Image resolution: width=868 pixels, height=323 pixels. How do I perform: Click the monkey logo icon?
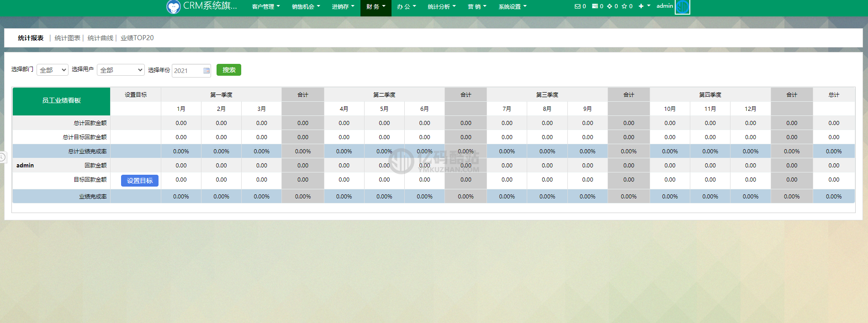tap(174, 7)
